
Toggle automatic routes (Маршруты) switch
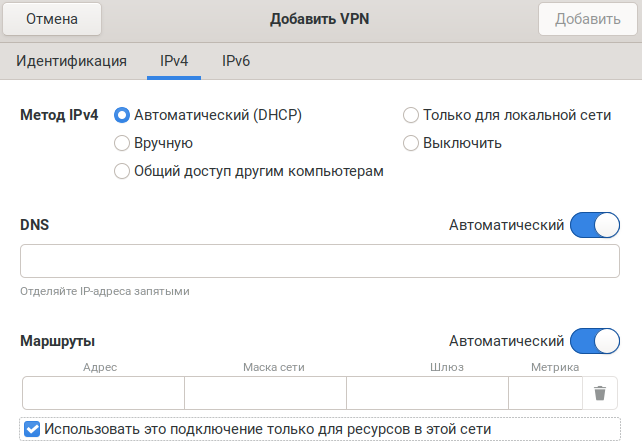point(595,342)
